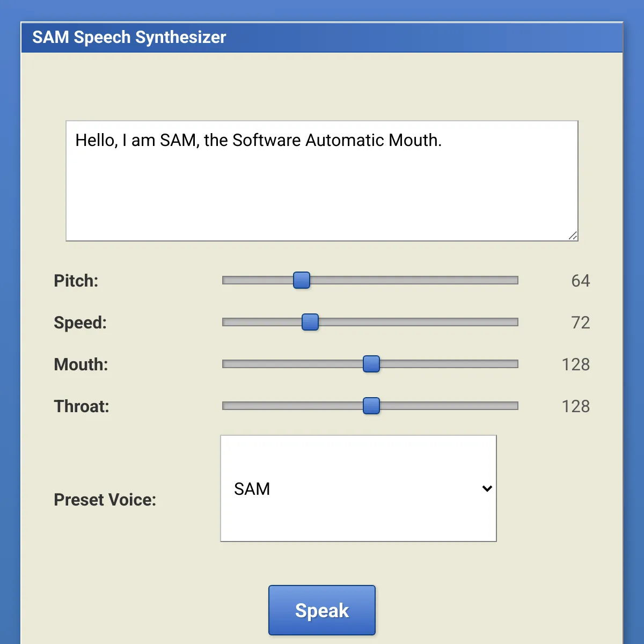Click the Pitch slider handle
Viewport: 644px width, 644px height.
coord(302,280)
